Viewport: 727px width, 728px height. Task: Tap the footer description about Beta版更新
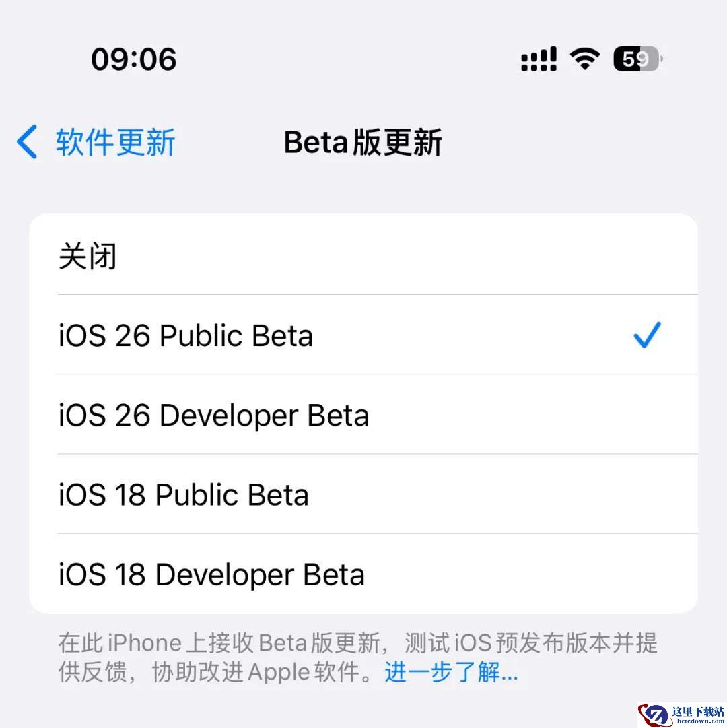[357, 657]
